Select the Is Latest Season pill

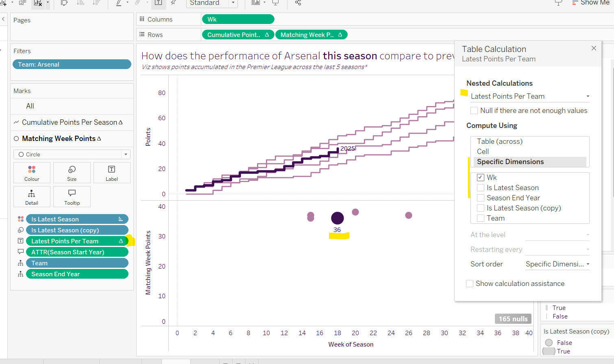pos(77,219)
